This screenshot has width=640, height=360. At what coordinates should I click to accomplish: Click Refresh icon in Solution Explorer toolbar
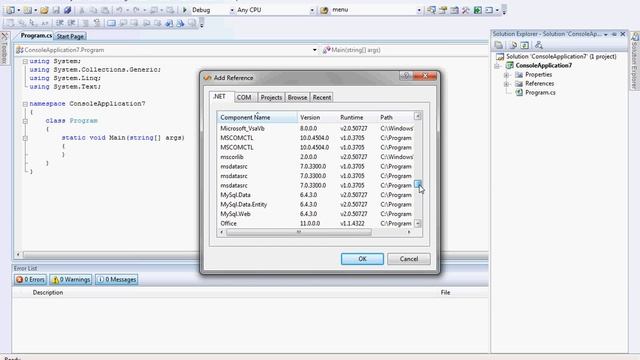click(x=525, y=45)
